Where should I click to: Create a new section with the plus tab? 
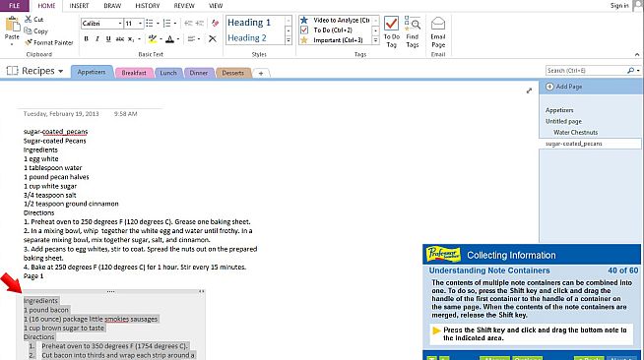coord(261,73)
